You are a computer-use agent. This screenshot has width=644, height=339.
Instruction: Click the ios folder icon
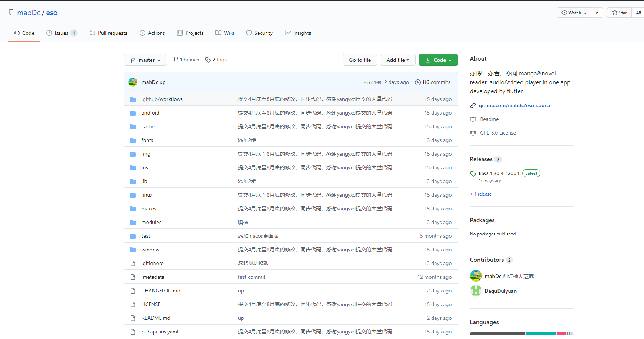(x=133, y=167)
